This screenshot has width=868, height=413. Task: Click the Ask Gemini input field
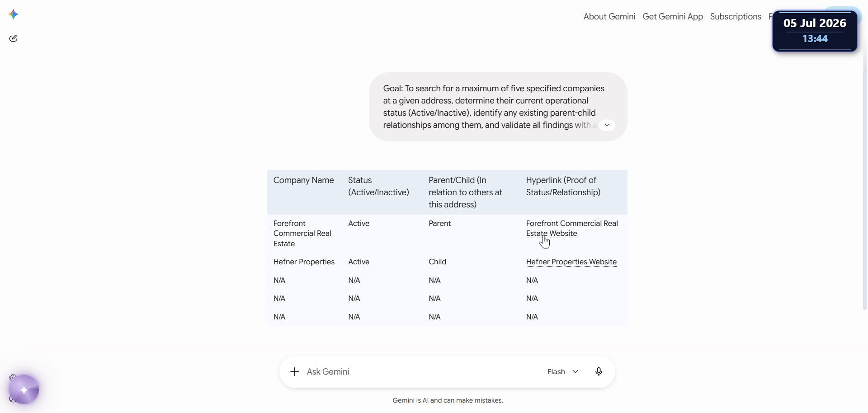tap(420, 372)
